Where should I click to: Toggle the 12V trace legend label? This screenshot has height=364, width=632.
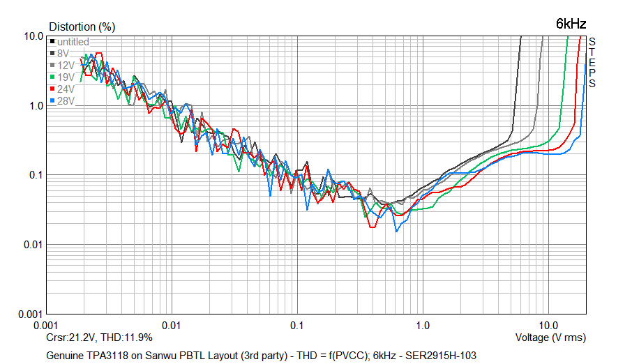(x=66, y=65)
